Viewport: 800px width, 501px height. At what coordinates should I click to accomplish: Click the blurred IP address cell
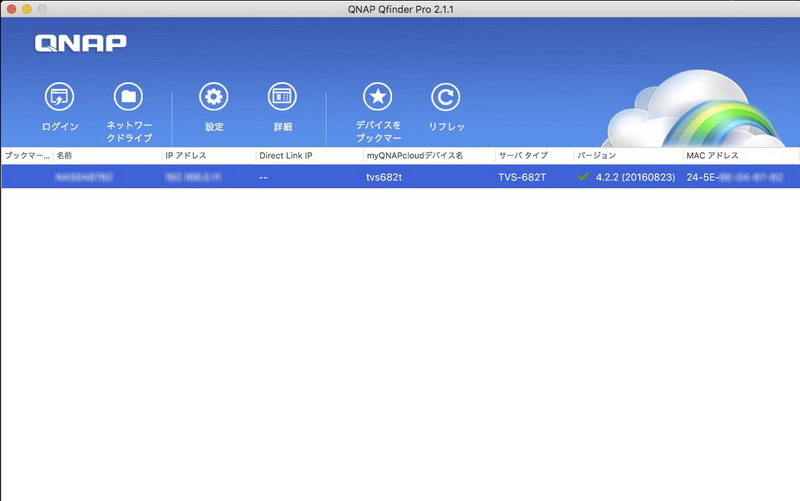tap(193, 177)
